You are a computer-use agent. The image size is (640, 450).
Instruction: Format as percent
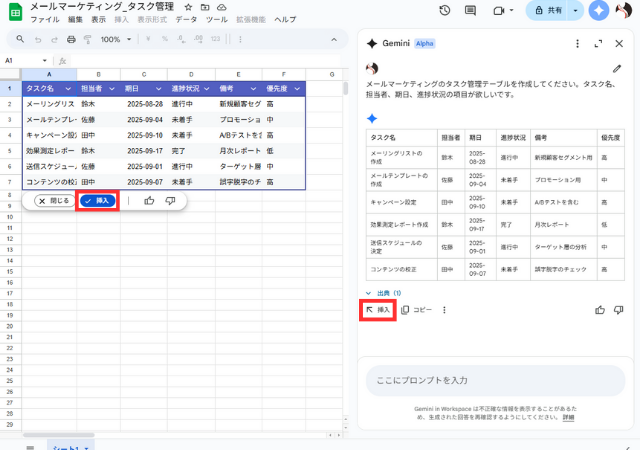[x=164, y=39]
